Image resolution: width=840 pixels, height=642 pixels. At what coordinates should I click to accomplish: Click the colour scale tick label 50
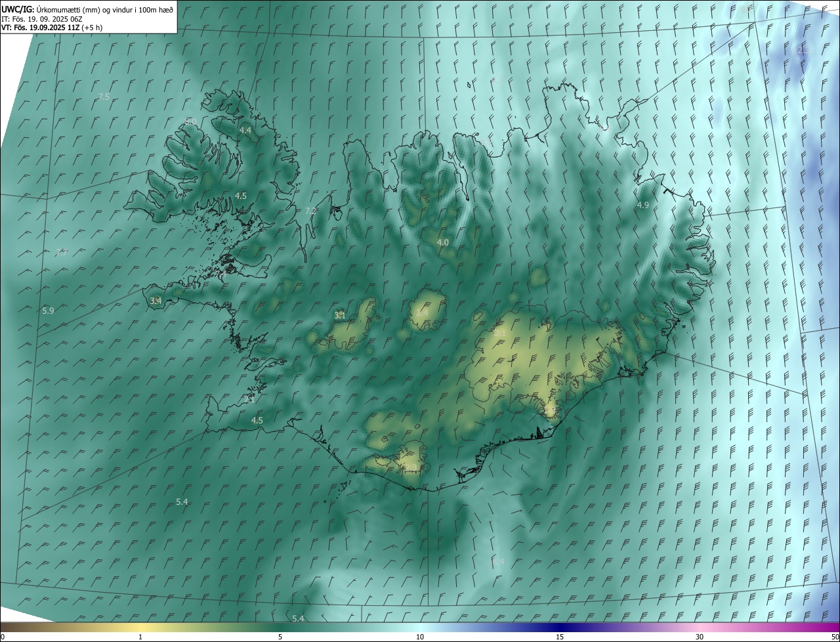[x=835, y=637]
